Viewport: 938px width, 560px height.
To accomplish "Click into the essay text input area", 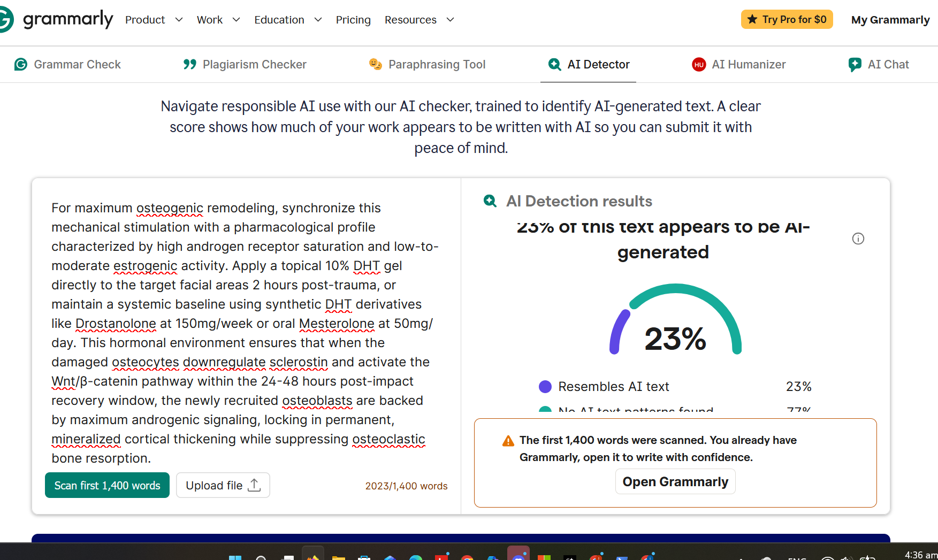I will [246, 332].
